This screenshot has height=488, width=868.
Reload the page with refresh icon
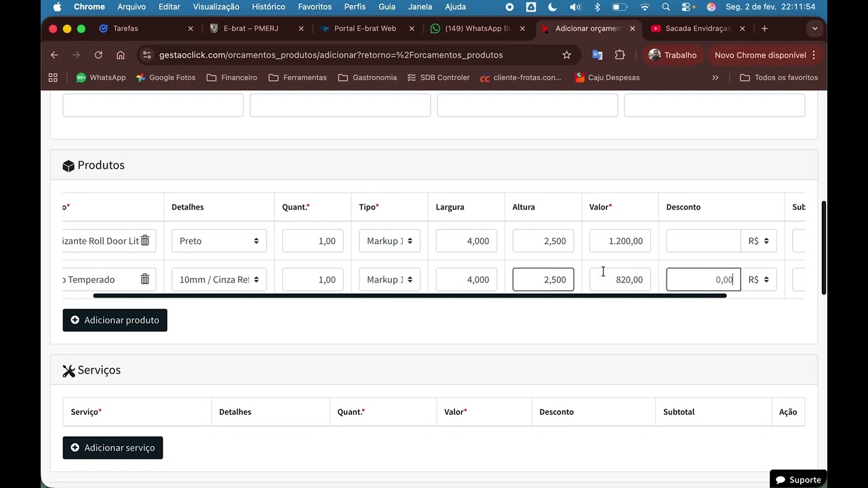click(98, 55)
